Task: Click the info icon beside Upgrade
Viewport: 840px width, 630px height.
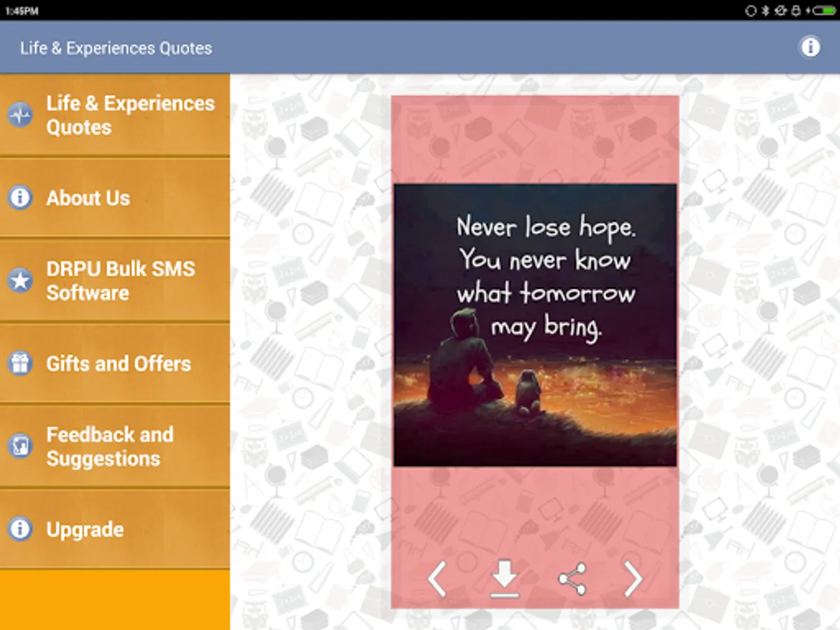Action: coord(20,528)
